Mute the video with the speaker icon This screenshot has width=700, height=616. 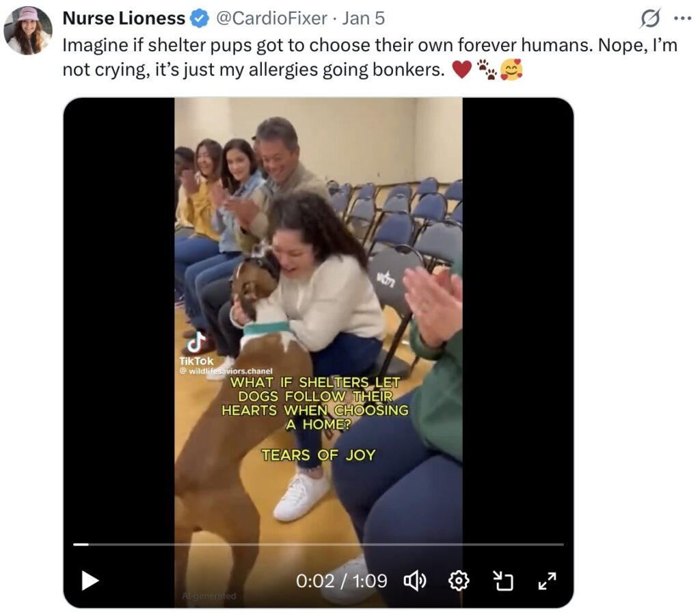click(414, 581)
